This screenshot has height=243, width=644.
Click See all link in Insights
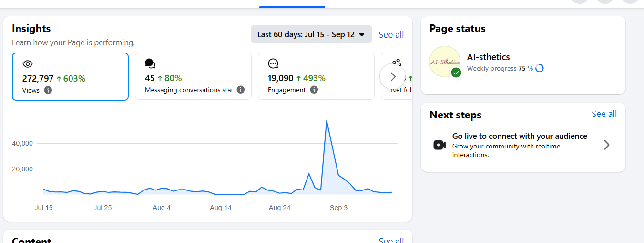click(x=391, y=34)
